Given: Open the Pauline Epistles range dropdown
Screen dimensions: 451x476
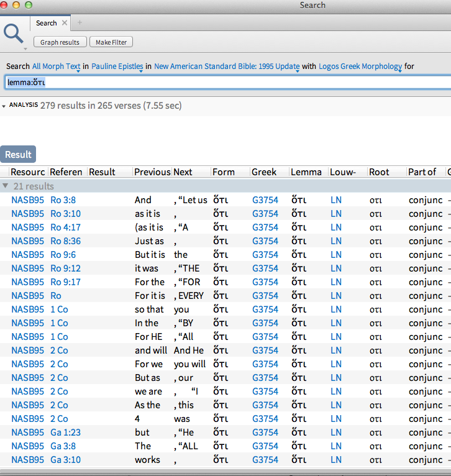Looking at the screenshot, I should pos(117,66).
